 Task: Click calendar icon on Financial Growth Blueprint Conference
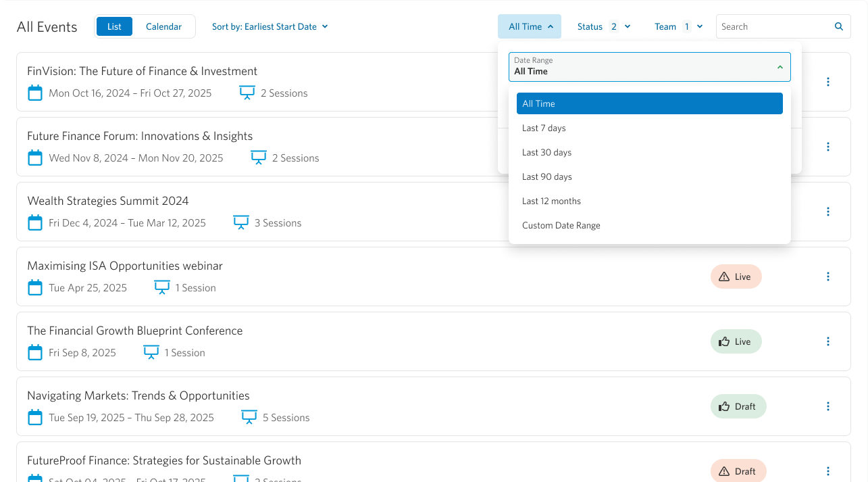[x=35, y=353]
